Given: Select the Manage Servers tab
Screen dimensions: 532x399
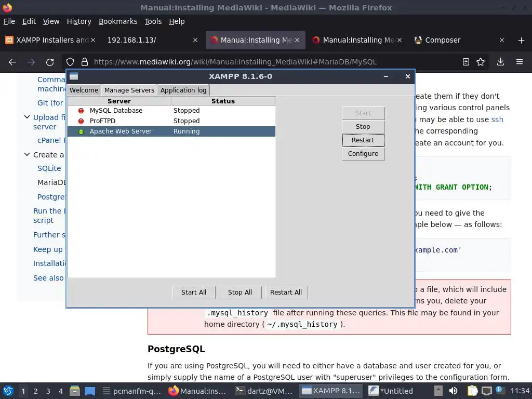Looking at the screenshot, I should 129,90.
